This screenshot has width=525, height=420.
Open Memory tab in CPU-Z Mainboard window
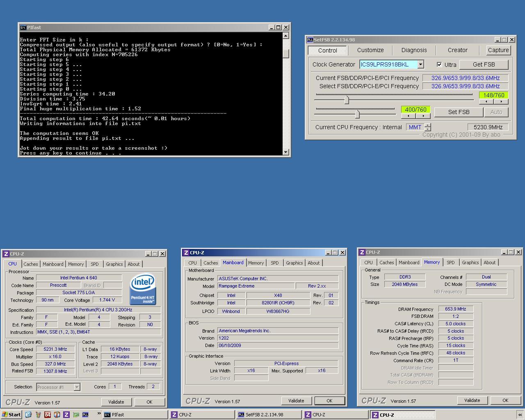[256, 263]
